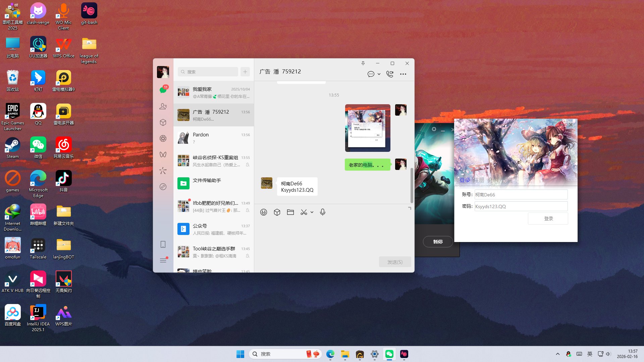Open the chat info three-dots menu

tap(403, 74)
